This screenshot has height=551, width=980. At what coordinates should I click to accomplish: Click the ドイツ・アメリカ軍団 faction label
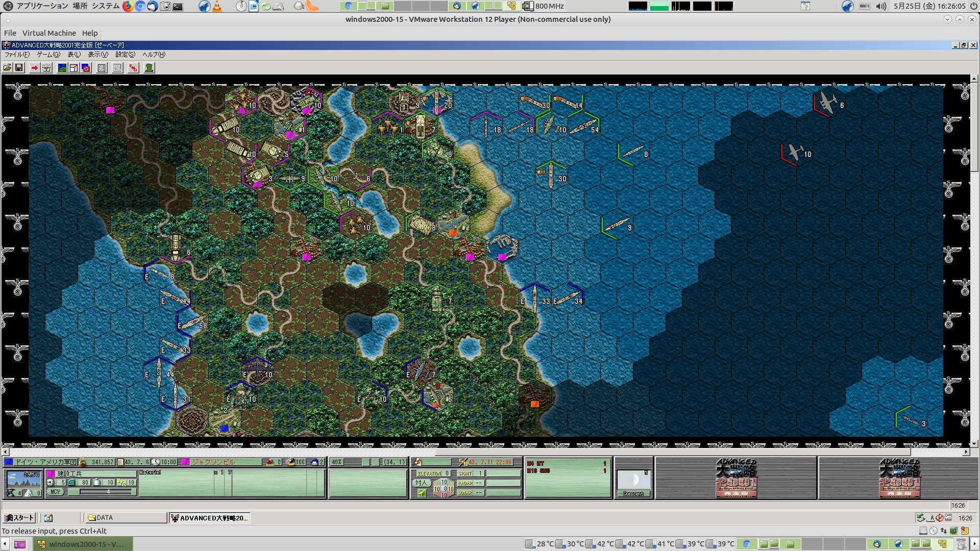click(45, 462)
